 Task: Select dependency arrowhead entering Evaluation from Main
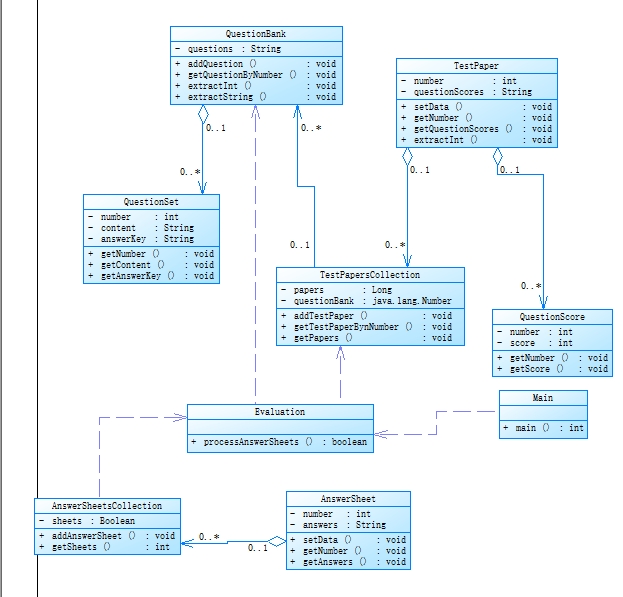tap(381, 434)
